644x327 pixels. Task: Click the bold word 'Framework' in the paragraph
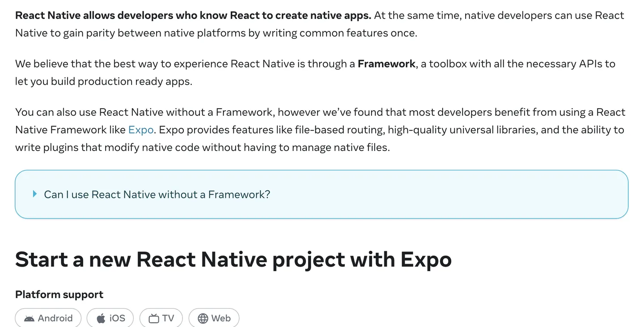tap(386, 64)
